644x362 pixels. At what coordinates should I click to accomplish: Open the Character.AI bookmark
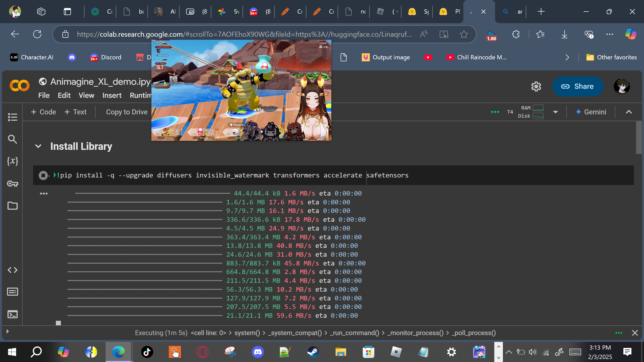click(x=32, y=57)
